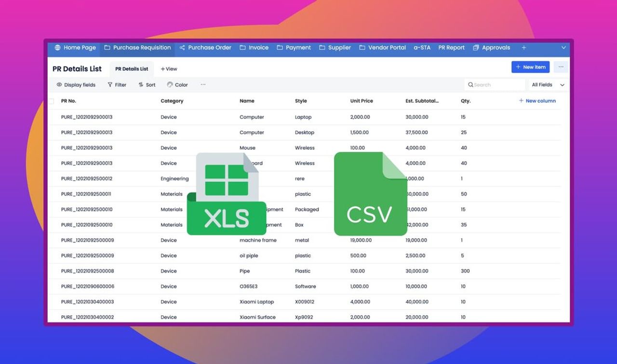Screen dimensions: 617x364
Task: Open the Approvals tab
Action: [x=492, y=48]
